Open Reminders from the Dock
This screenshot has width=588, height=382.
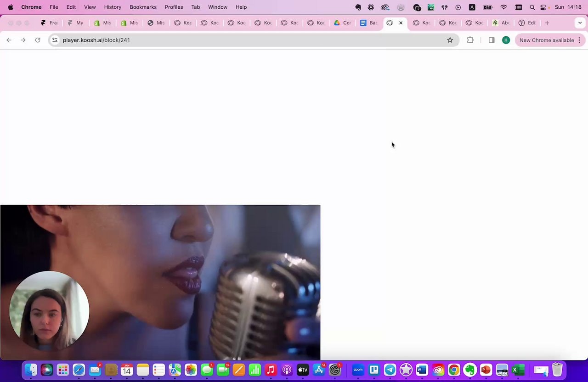pos(159,370)
